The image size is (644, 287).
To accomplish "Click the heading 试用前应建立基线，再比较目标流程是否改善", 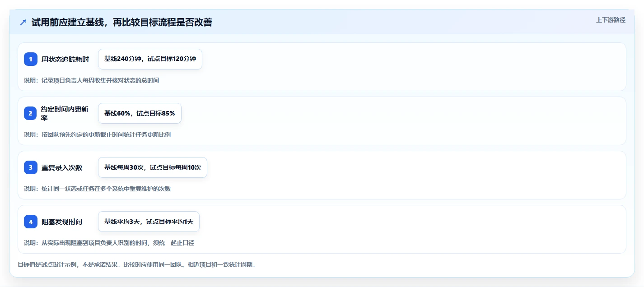I will tap(122, 23).
